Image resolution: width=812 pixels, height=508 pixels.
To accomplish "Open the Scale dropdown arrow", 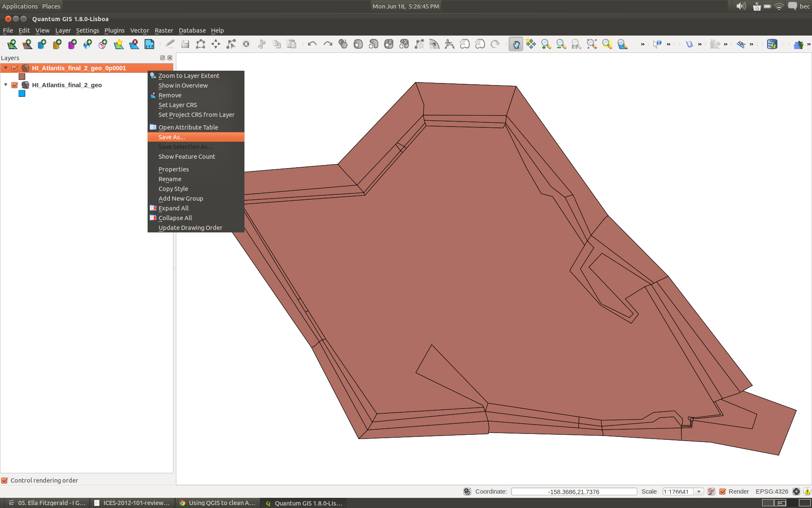I will tap(699, 491).
